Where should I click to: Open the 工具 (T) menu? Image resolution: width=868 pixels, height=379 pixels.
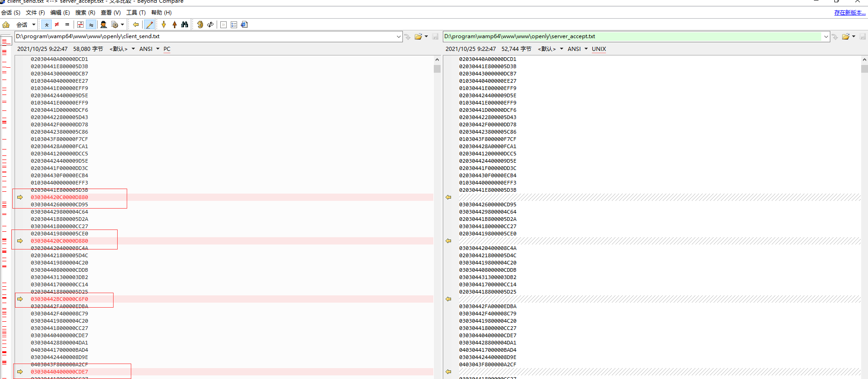tap(136, 12)
